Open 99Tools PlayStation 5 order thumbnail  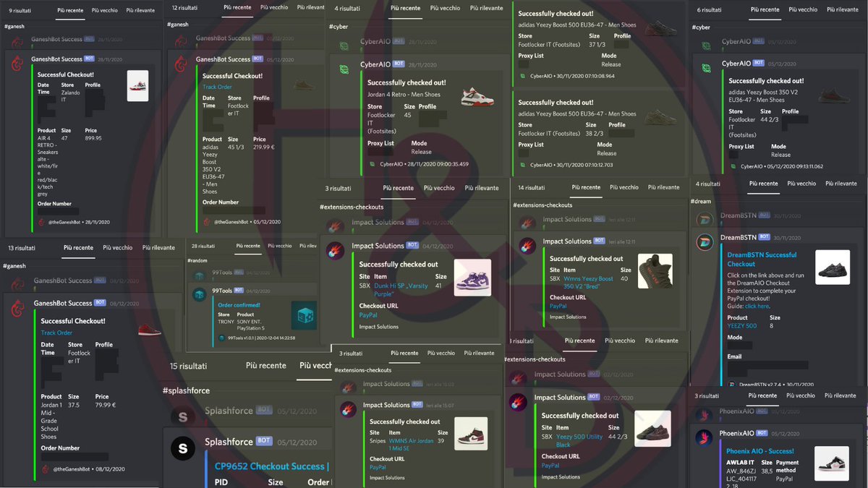304,316
